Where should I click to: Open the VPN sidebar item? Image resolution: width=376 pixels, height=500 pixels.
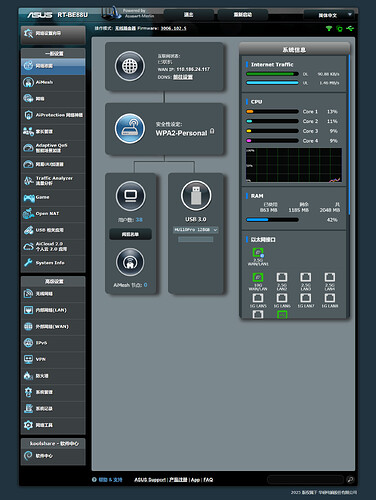click(x=53, y=359)
